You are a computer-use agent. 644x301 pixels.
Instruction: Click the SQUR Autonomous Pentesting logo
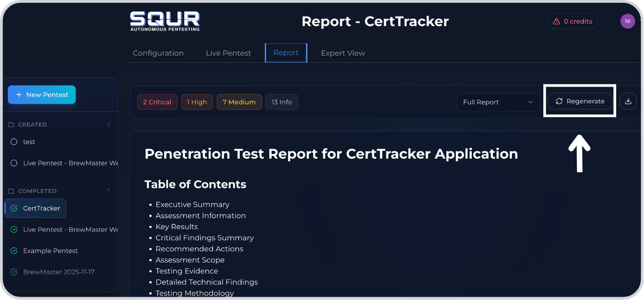click(165, 21)
